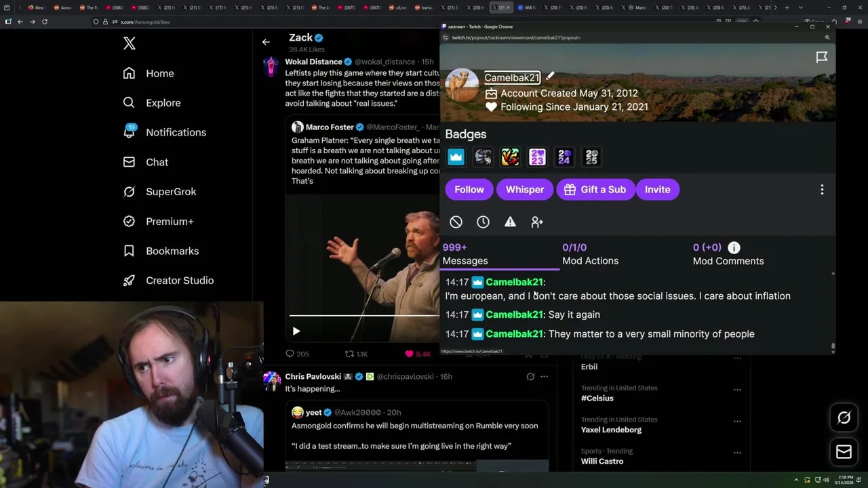Screen dimensions: 868x488
Task: Click the Prime crown badge
Action: tap(456, 157)
